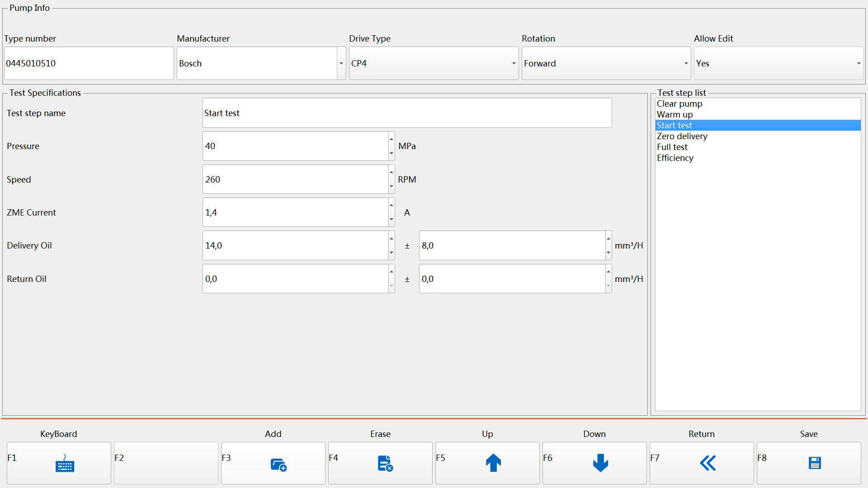Open the Allow Edit dropdown
Screen dimensions: 868x488
(859, 63)
